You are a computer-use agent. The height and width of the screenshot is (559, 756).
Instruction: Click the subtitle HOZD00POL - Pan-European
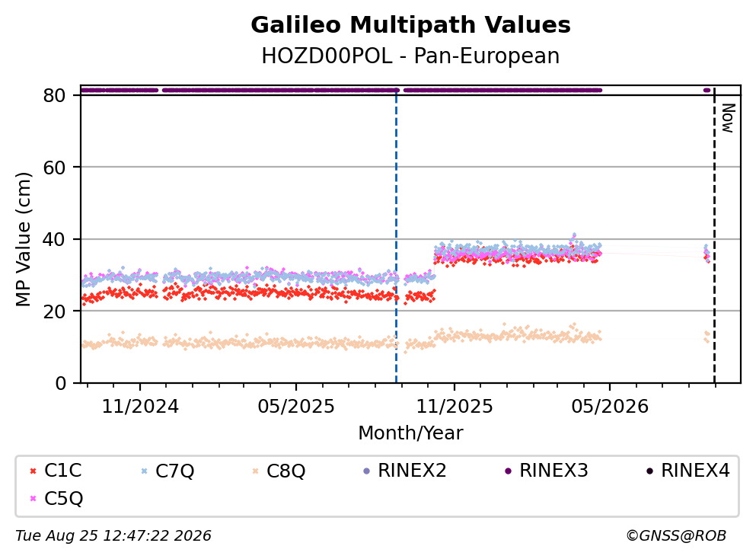click(411, 56)
